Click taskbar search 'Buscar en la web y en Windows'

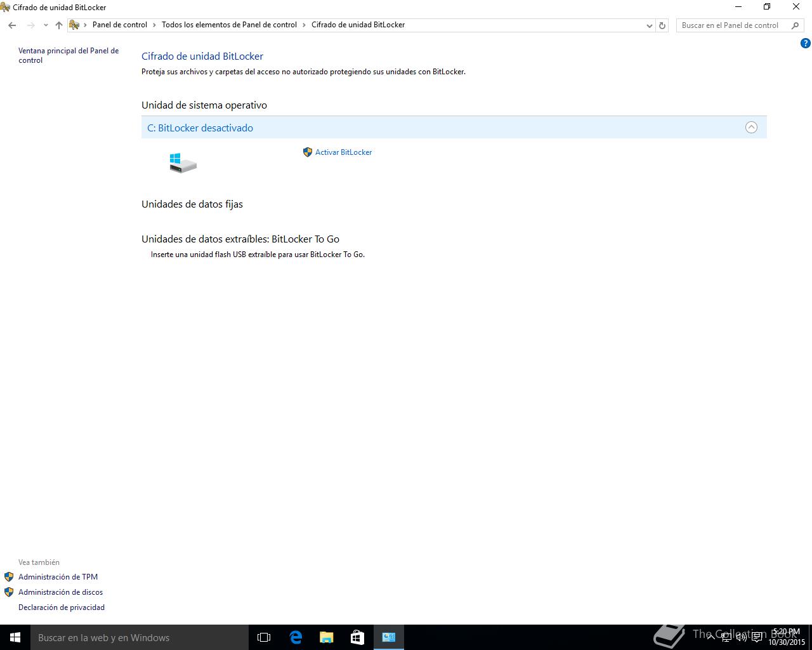pos(140,637)
